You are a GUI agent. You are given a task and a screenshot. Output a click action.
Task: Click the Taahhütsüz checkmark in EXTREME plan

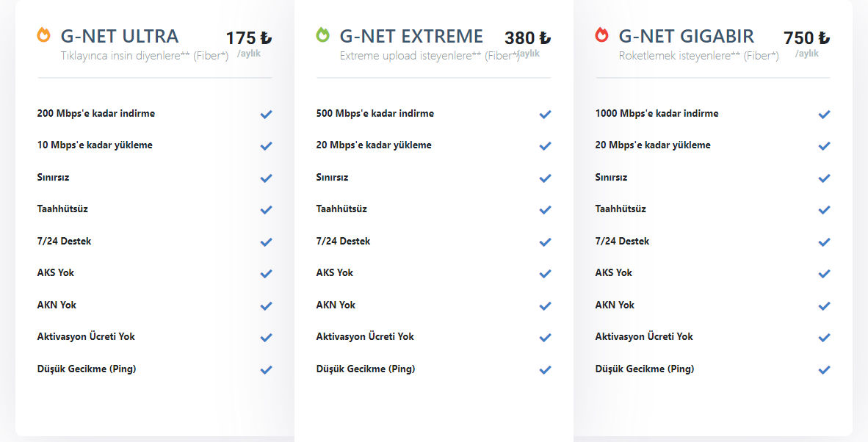545,210
